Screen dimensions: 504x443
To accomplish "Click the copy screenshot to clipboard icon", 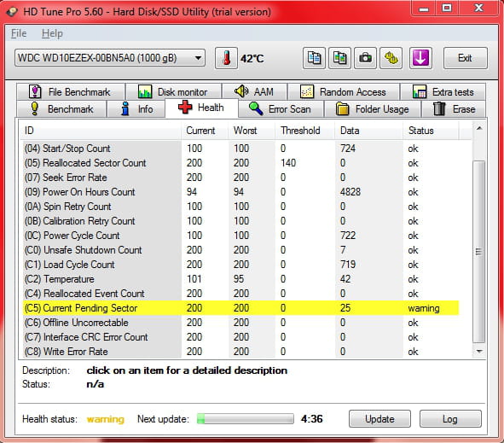I will click(x=339, y=58).
